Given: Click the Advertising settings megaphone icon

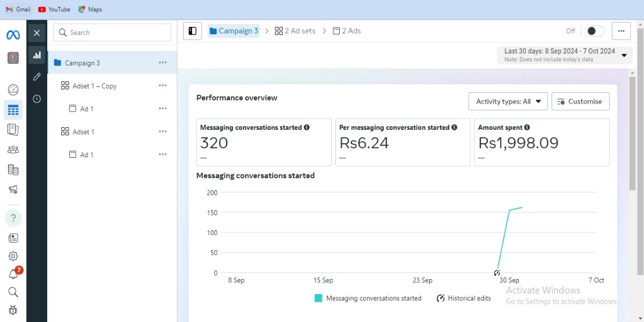Looking at the screenshot, I should point(13,189).
